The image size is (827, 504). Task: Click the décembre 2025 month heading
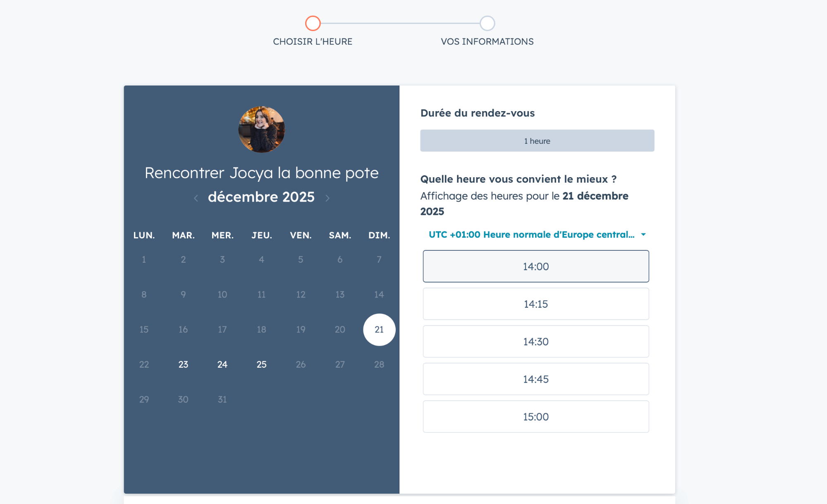coord(261,197)
